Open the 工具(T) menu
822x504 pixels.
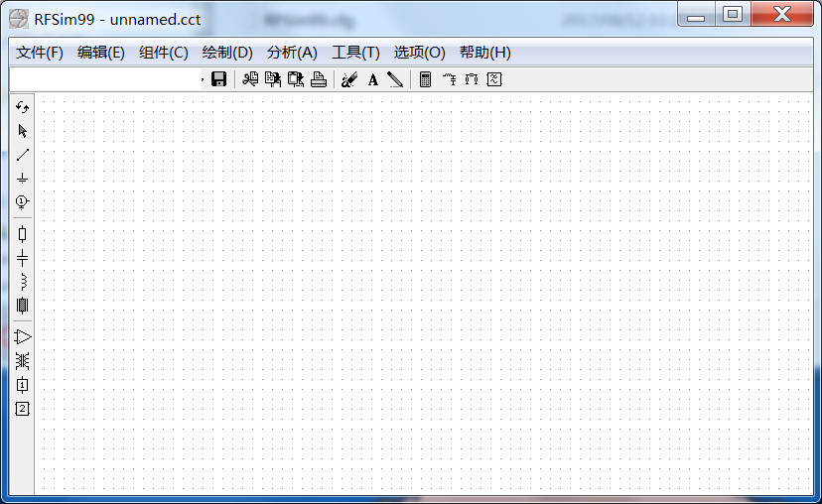pos(355,53)
